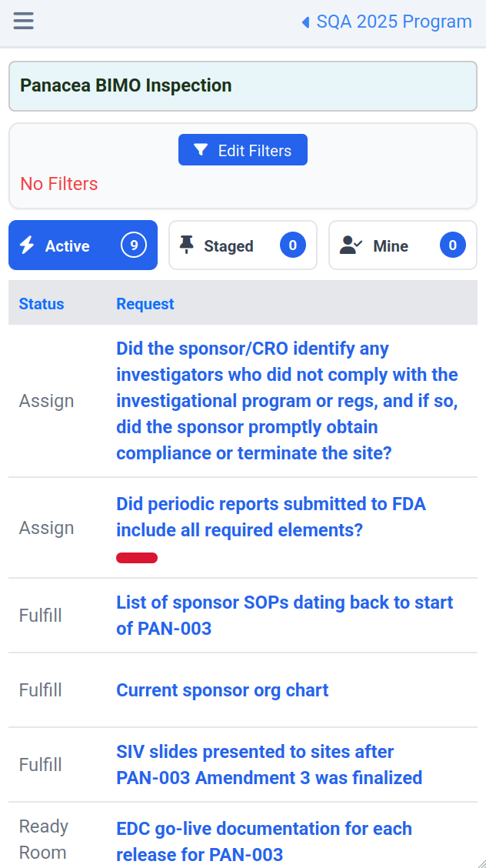Click the Panacea BIMO Inspection title field
The width and height of the screenshot is (486, 868).
tap(243, 85)
